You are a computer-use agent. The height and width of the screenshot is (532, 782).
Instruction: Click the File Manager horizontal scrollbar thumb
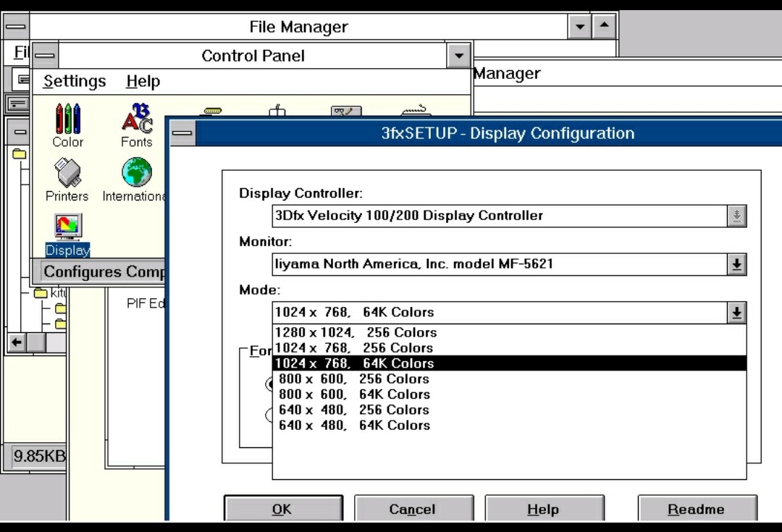36,342
